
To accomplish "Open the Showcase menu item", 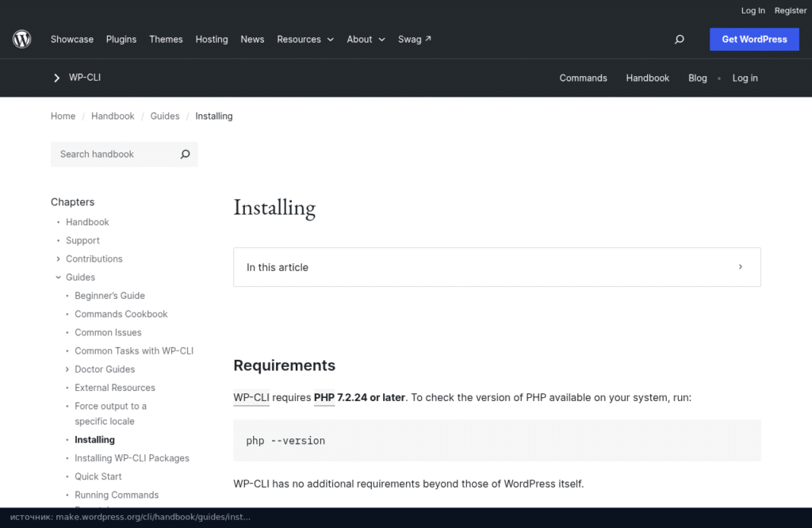I will pyautogui.click(x=72, y=40).
